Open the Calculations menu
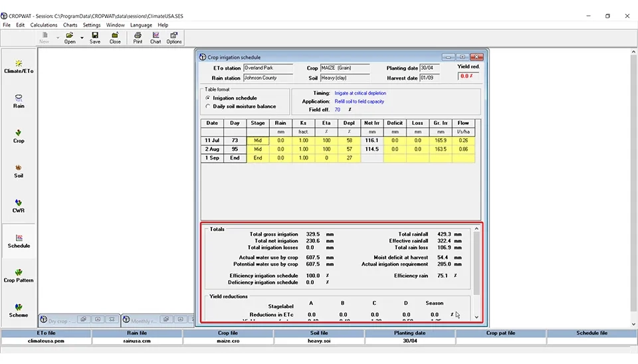638x364 pixels. point(44,25)
